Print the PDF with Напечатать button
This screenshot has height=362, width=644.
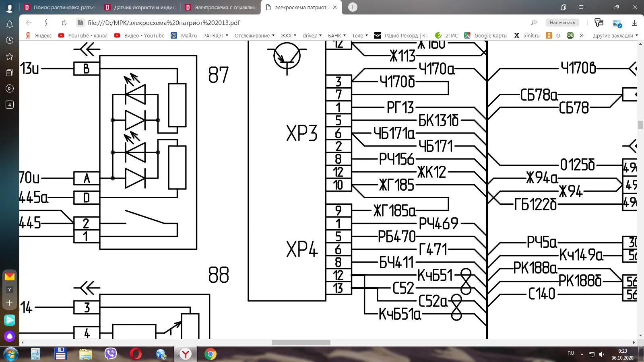click(x=562, y=23)
